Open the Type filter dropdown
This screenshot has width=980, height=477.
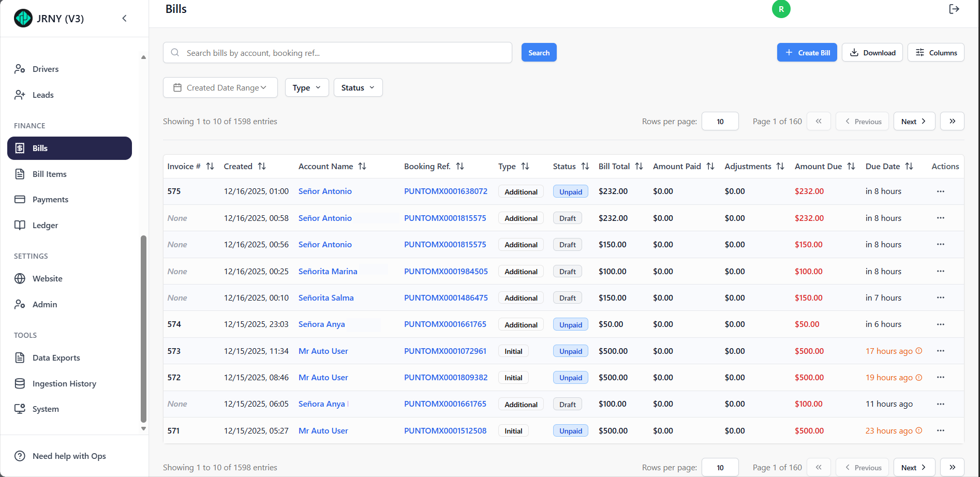tap(306, 88)
